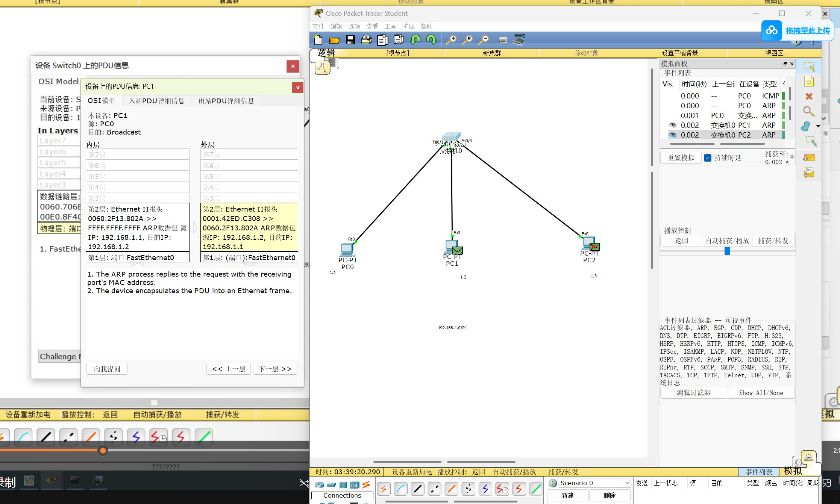Image resolution: width=840 pixels, height=504 pixels.
Task: Open the drawing palette icon
Action: coord(503,40)
